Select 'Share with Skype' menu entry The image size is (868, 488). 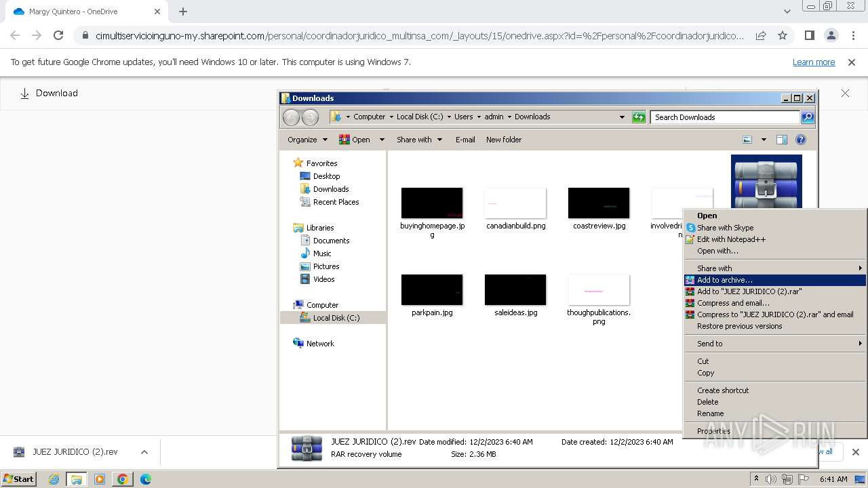(774, 228)
